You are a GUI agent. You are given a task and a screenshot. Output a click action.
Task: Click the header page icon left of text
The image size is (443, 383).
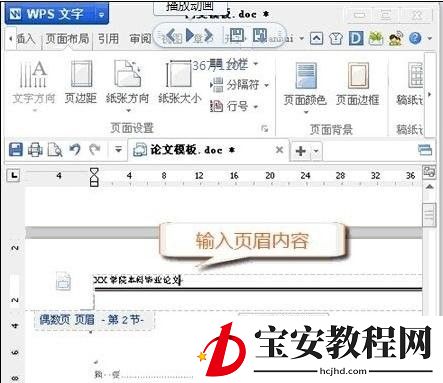click(x=63, y=281)
